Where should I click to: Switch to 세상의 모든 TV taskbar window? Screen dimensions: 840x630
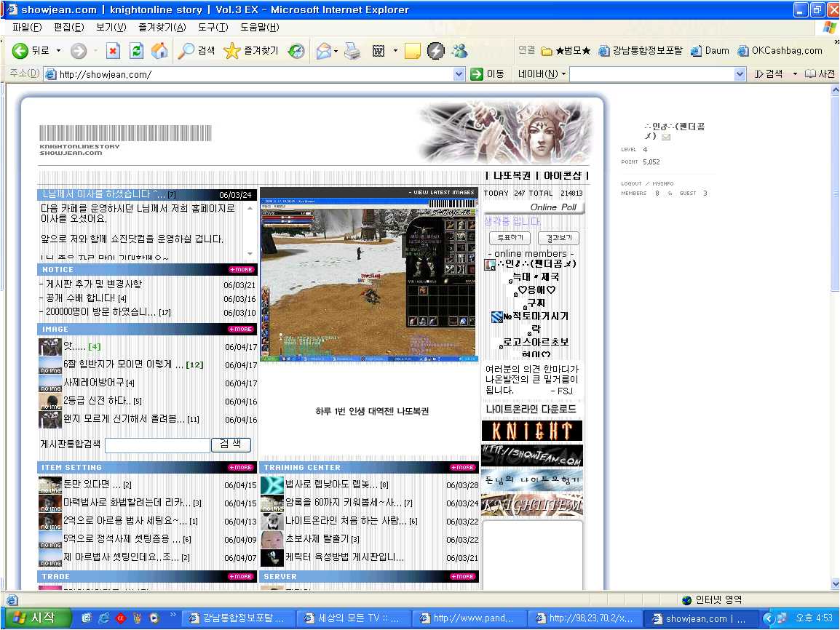click(352, 618)
